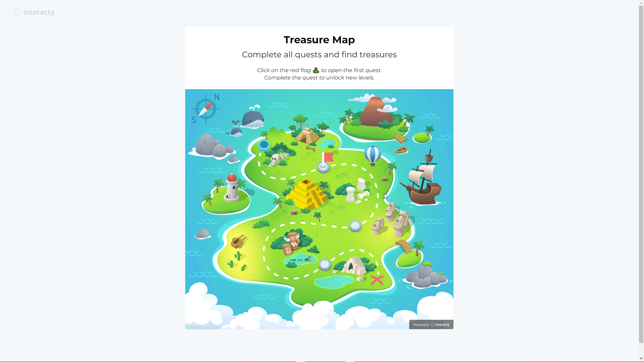This screenshot has width=644, height=362.
Task: Click Powered by Interacty link
Action: [x=431, y=324]
